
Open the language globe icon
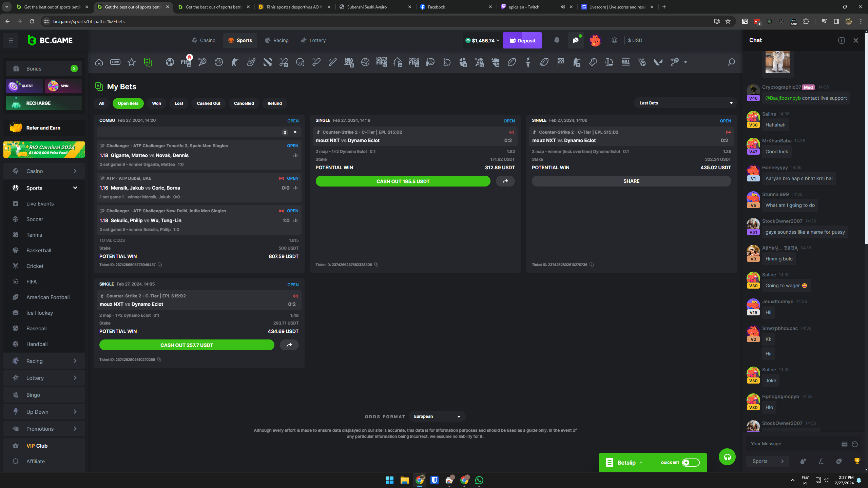coord(614,40)
